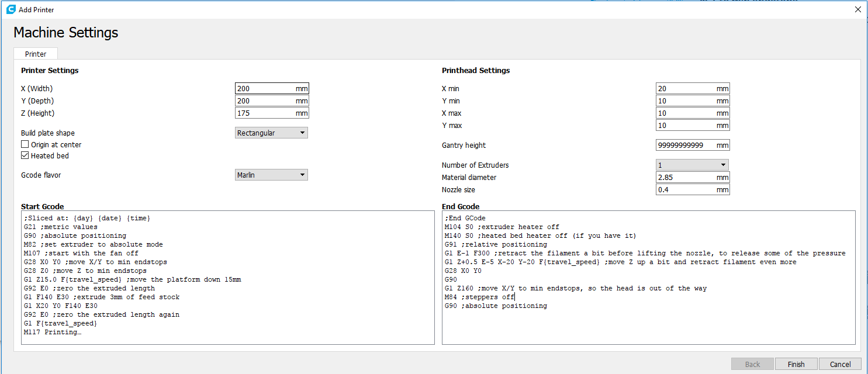Open the Build plate shape dropdown
Image resolution: width=868 pixels, height=374 pixels.
[x=271, y=133]
